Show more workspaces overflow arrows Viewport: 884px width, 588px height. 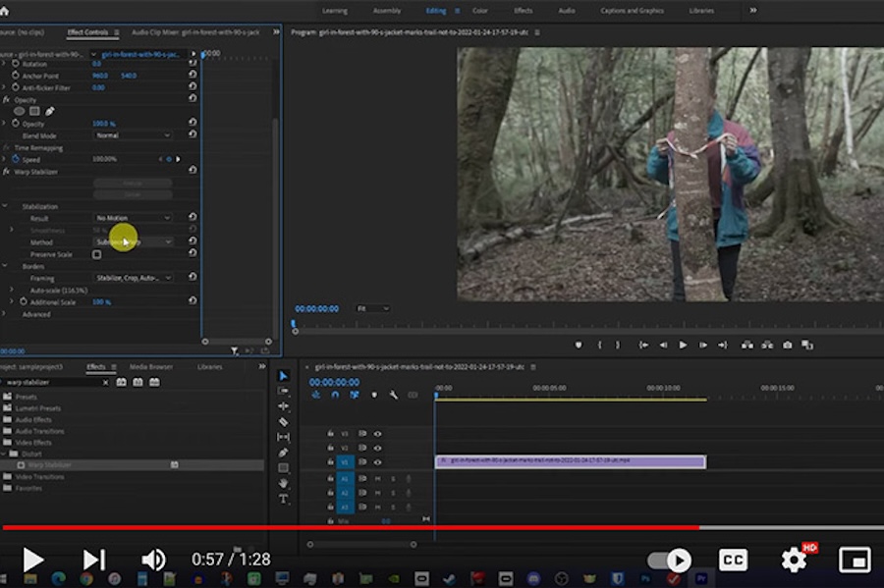coord(753,10)
